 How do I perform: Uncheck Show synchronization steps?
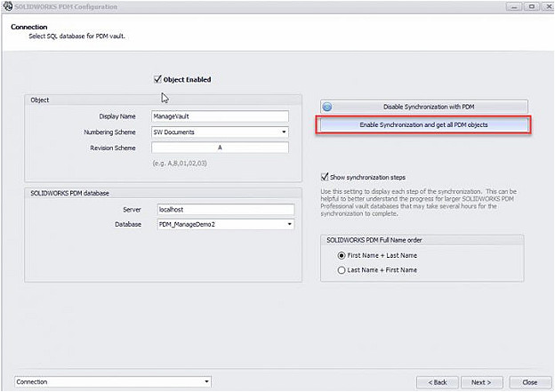(x=325, y=176)
